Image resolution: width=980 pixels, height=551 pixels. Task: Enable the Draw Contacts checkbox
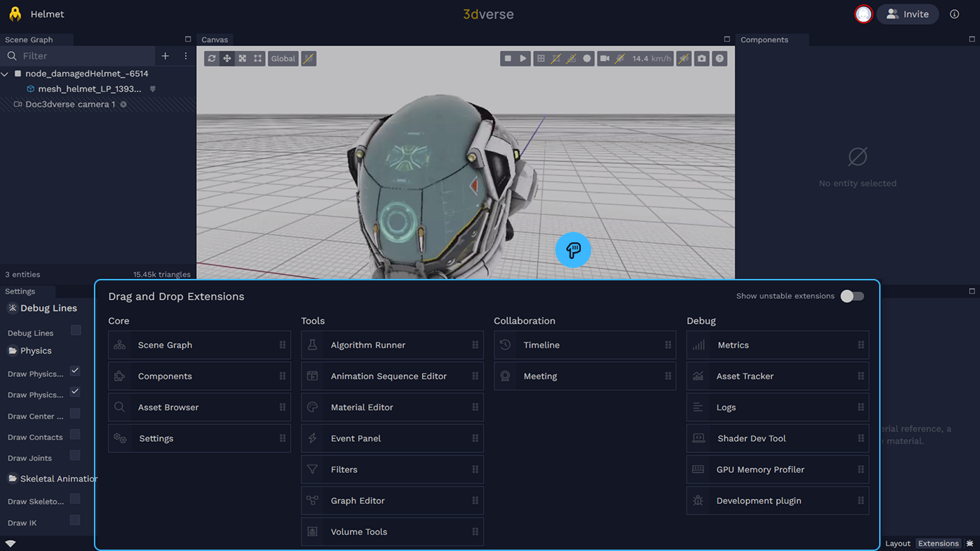point(75,435)
